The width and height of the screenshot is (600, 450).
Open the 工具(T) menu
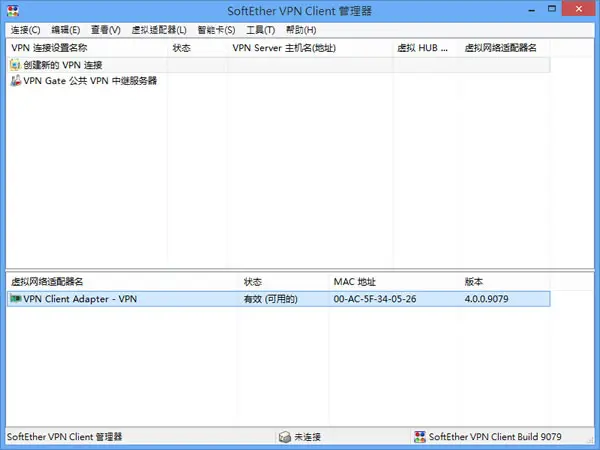[x=261, y=30]
